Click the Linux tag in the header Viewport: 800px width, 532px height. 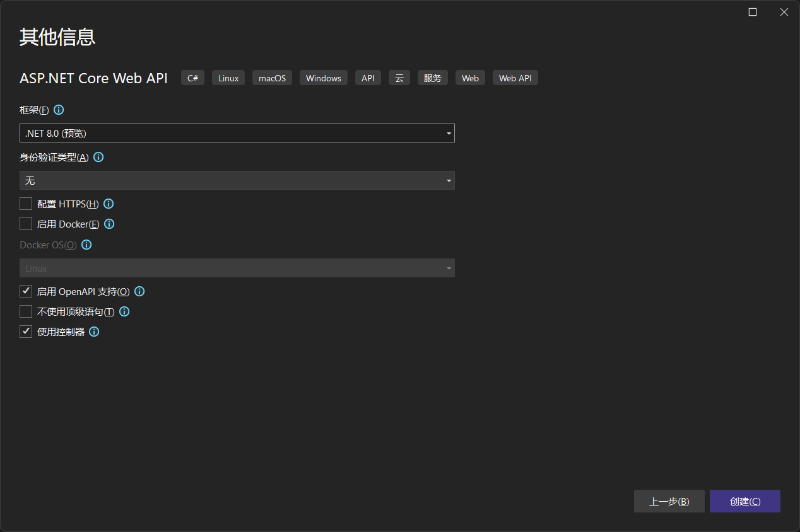(x=228, y=78)
